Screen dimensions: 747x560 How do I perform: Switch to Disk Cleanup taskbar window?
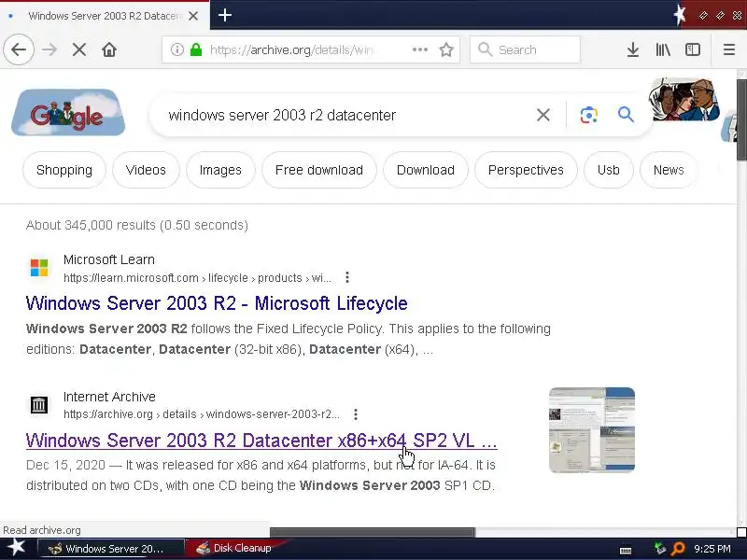(234, 549)
